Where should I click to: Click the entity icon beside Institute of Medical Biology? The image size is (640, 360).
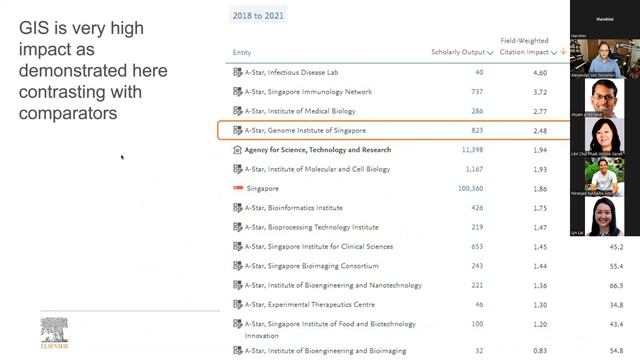238,111
